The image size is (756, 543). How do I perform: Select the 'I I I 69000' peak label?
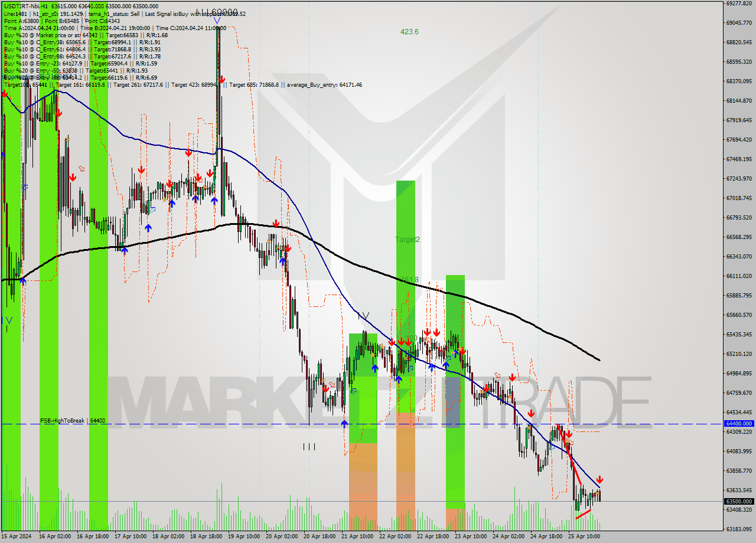[x=217, y=12]
